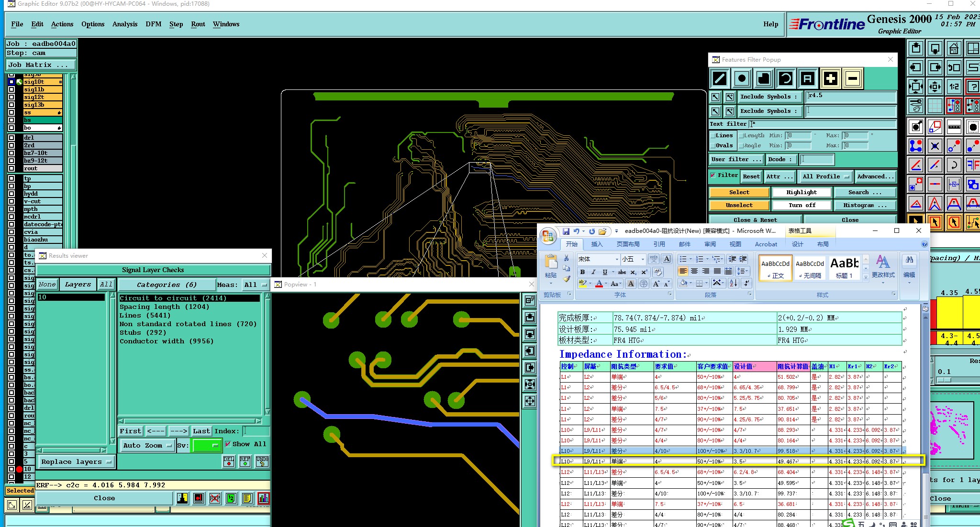The image size is (980, 527).
Task: Open the All Profile dropdown
Action: (826, 176)
